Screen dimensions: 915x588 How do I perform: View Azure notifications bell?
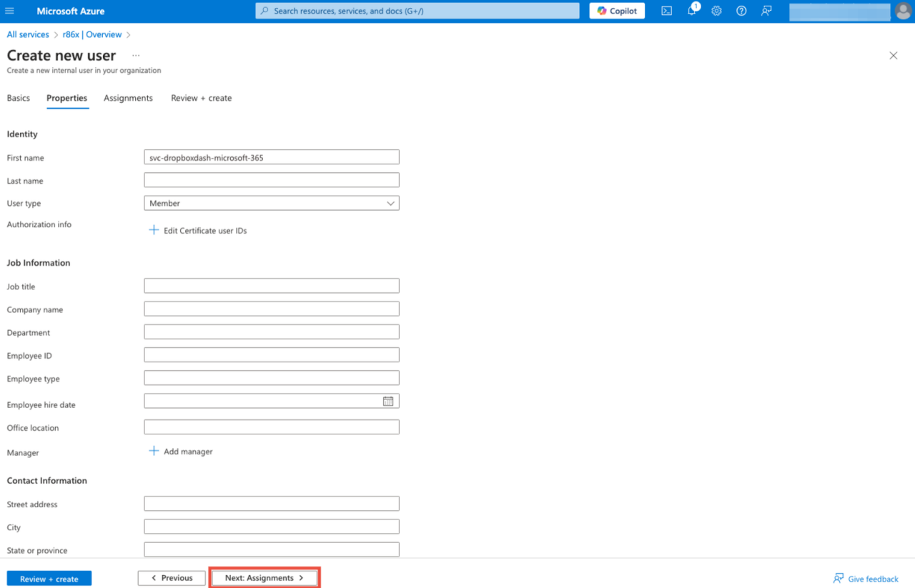[x=691, y=11]
